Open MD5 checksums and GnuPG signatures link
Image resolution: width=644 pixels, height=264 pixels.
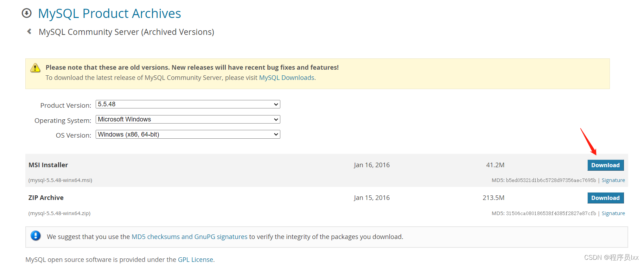[189, 237]
